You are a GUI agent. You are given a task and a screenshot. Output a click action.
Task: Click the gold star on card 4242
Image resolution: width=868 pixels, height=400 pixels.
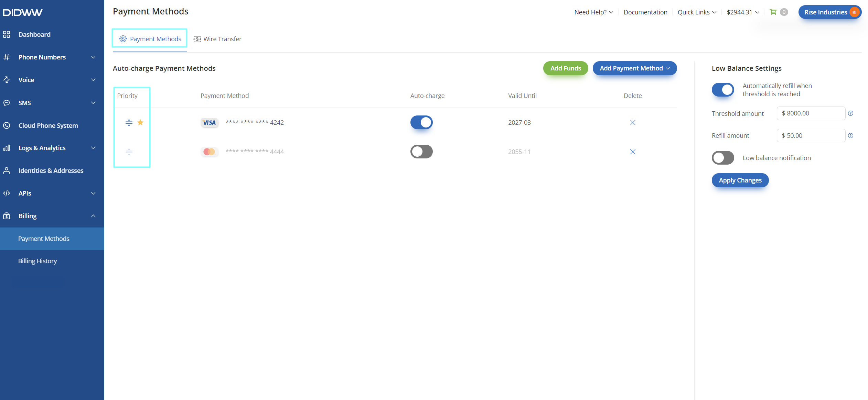tap(140, 122)
